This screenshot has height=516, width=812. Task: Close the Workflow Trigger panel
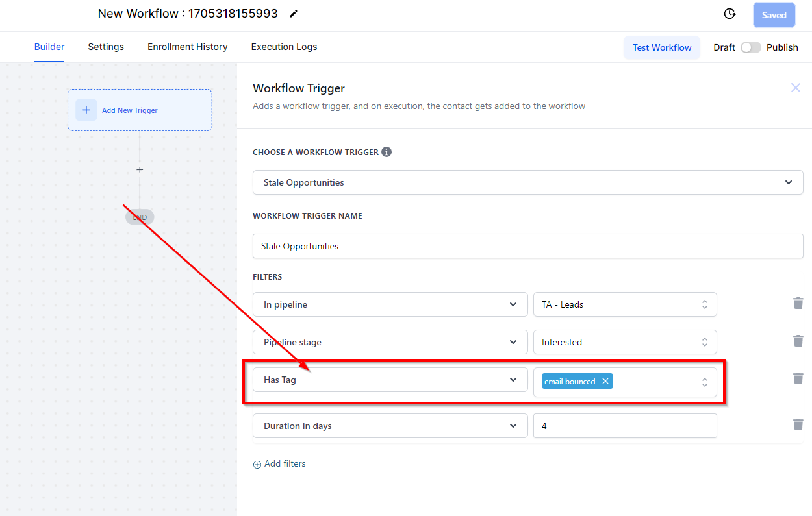coord(795,88)
